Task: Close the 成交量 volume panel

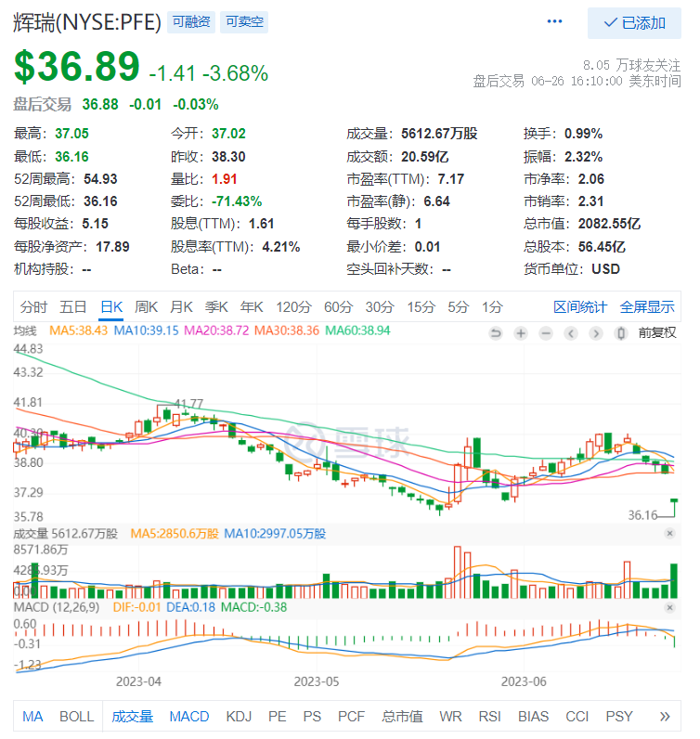Action: 669,534
